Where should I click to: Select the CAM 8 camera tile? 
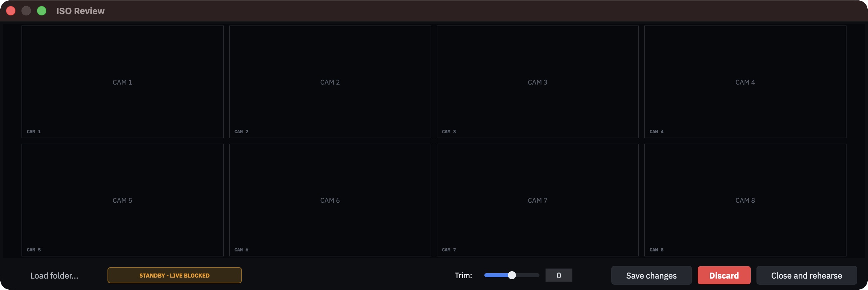tap(745, 200)
